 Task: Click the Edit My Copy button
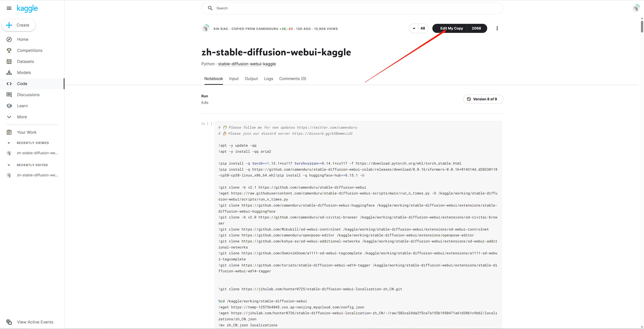pyautogui.click(x=451, y=29)
